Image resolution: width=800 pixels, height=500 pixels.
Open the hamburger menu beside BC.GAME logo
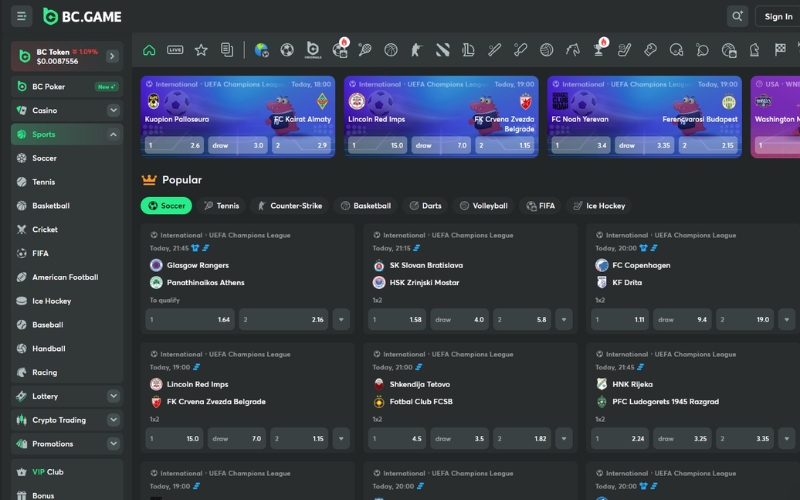pos(21,16)
